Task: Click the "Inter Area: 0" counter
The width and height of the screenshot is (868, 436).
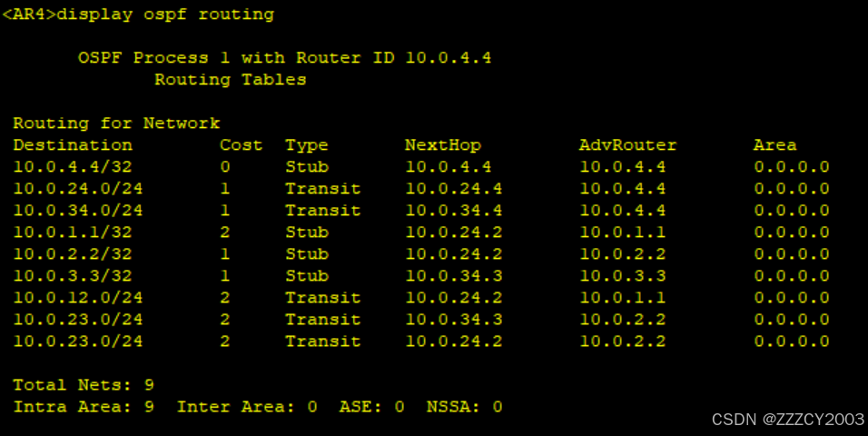Action: point(247,407)
